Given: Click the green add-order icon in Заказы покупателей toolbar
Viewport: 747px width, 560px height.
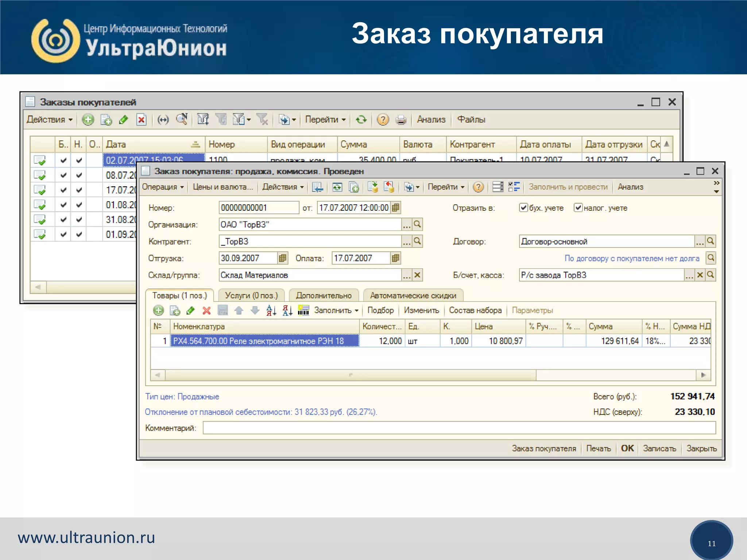Looking at the screenshot, I should tap(88, 120).
